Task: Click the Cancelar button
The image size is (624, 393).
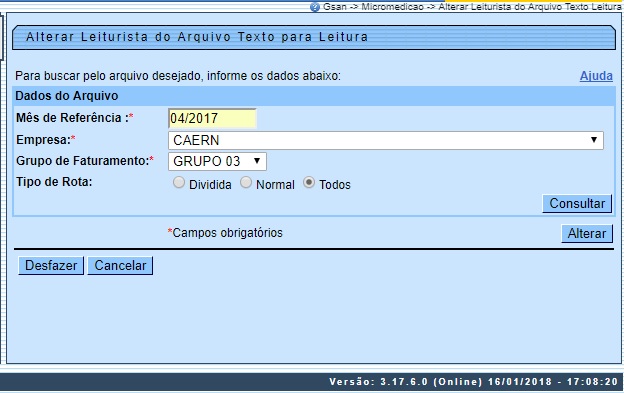Action: tap(120, 265)
